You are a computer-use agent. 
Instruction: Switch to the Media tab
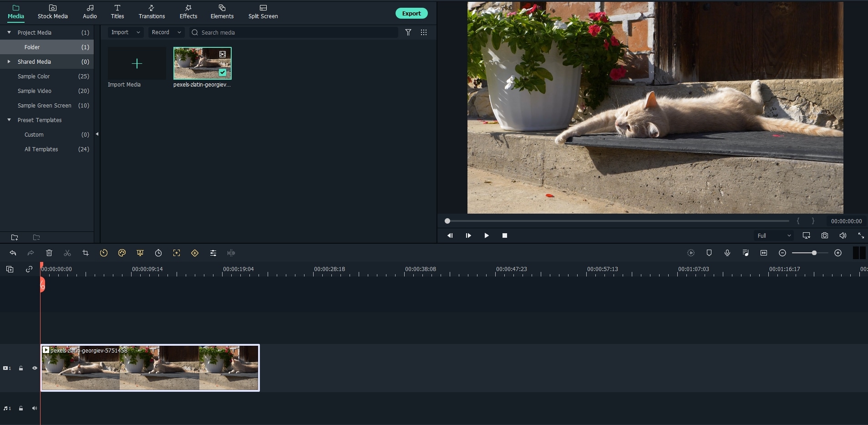click(16, 12)
